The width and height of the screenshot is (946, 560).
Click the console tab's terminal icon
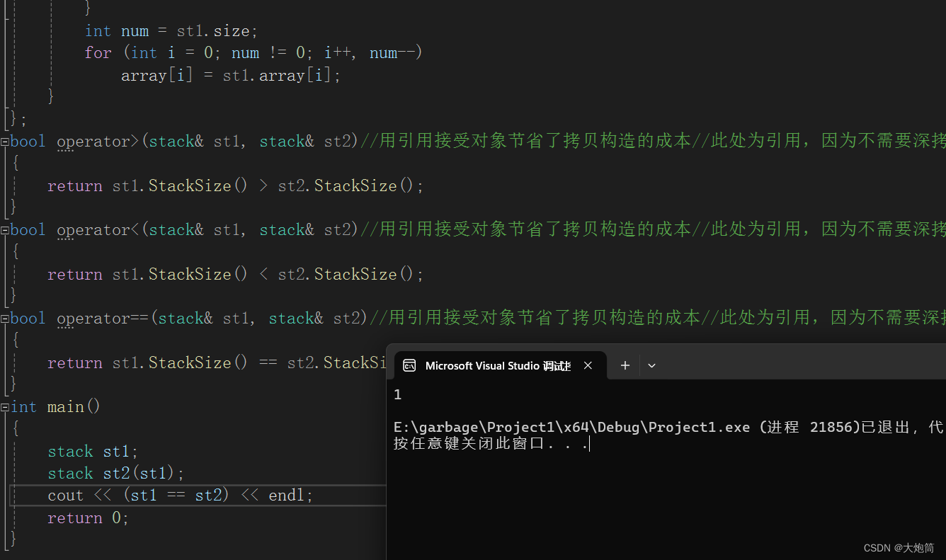click(409, 365)
